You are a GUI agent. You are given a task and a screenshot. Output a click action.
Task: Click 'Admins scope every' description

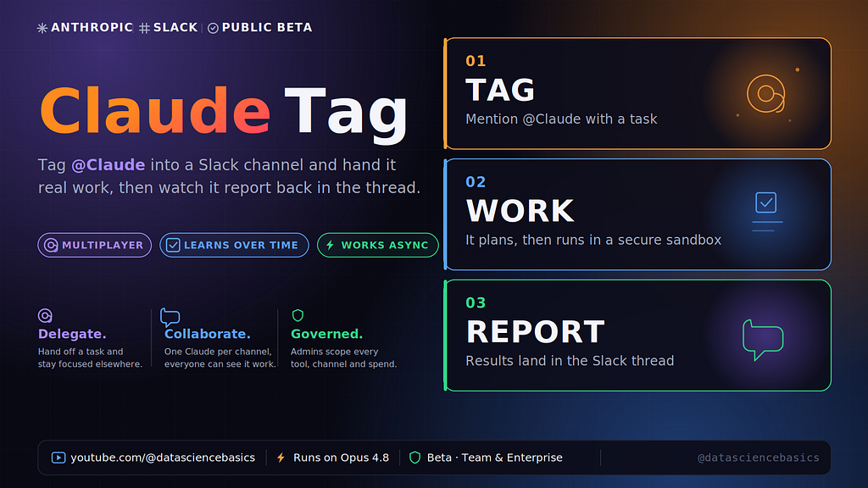tap(334, 352)
